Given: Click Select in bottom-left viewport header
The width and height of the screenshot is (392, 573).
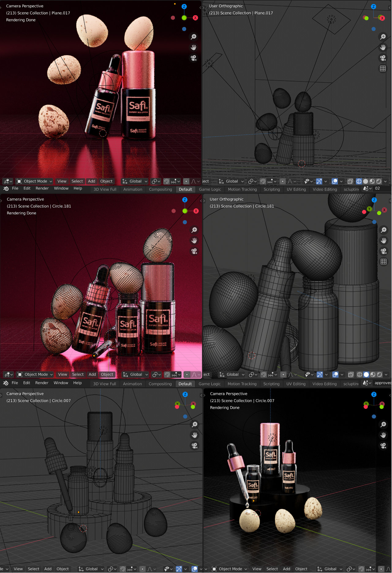Looking at the screenshot, I should tap(33, 569).
